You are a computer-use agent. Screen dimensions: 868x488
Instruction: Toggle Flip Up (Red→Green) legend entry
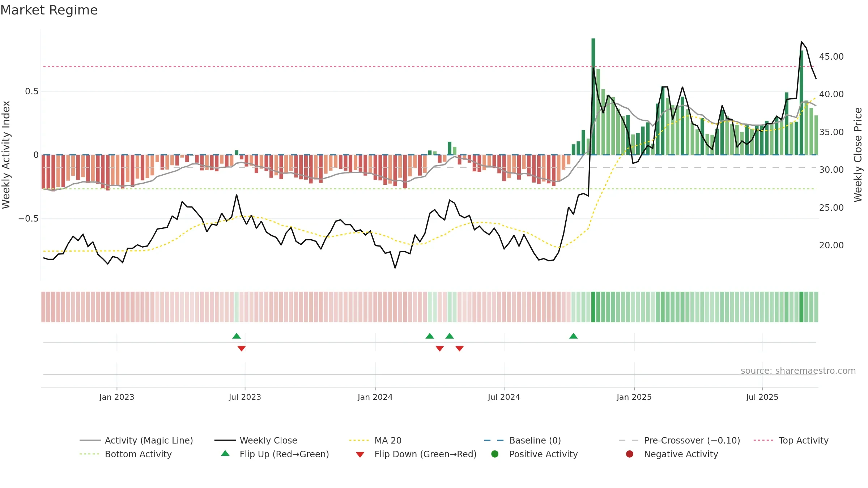click(x=275, y=454)
